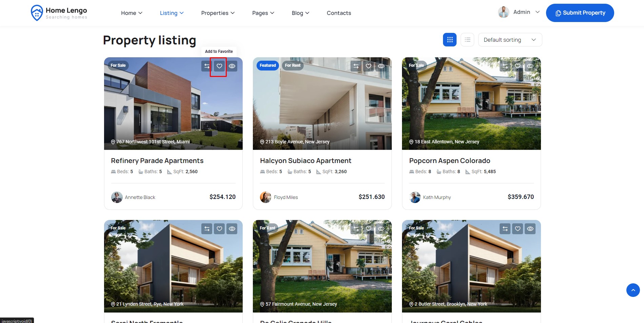Expand the Blog menu
644x323 pixels.
point(301,13)
